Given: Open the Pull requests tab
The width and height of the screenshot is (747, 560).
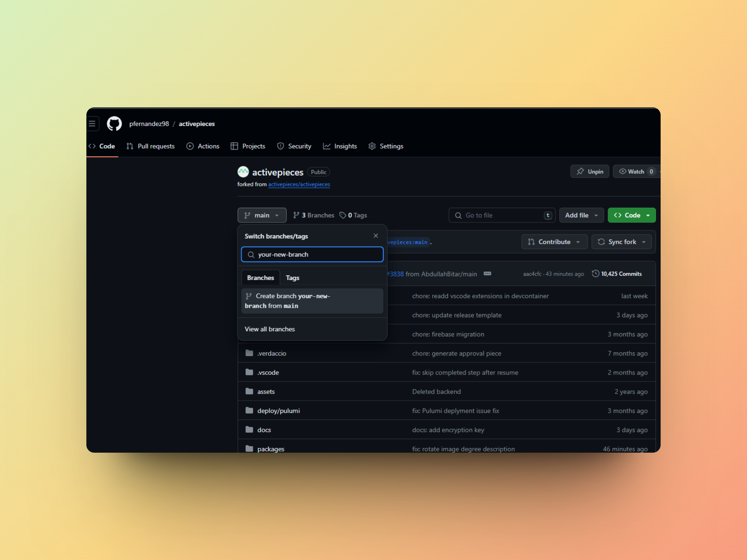Looking at the screenshot, I should tap(151, 146).
